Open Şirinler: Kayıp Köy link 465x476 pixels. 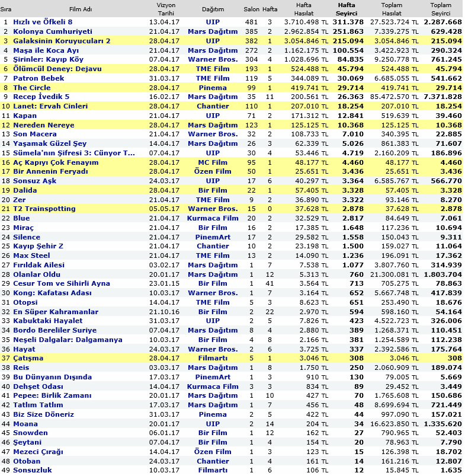pos(48,59)
